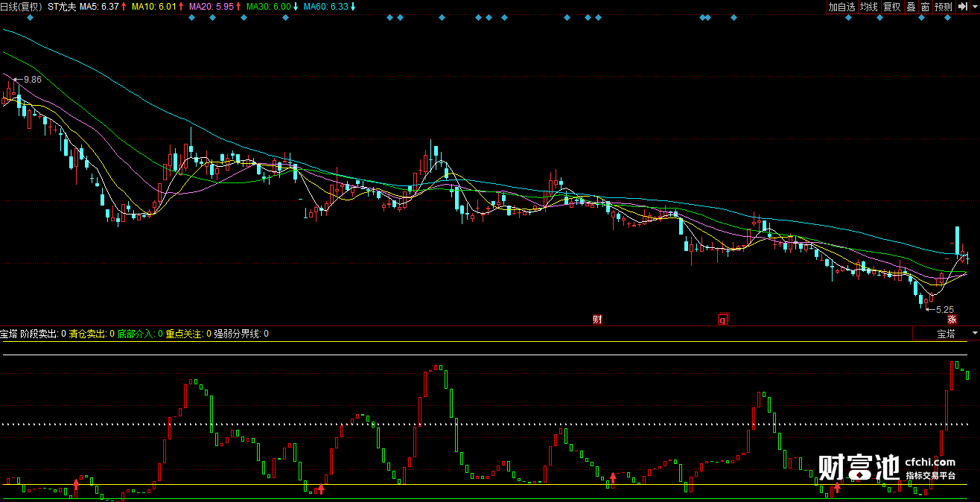Open the 窗 window layout button
The image size is (980, 502).
tap(925, 7)
